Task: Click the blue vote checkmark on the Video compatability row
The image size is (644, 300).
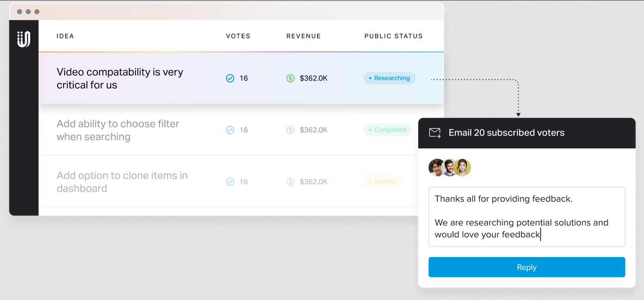Action: 230,78
